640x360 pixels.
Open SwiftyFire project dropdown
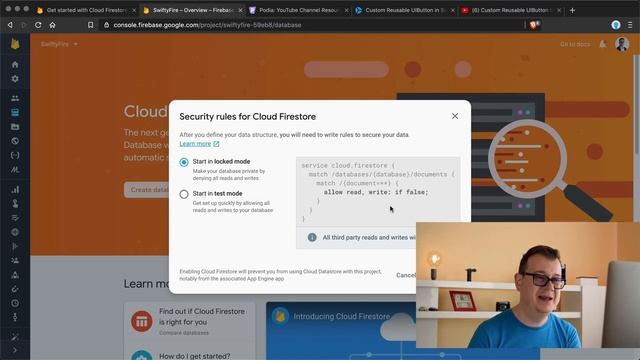pyautogui.click(x=59, y=44)
